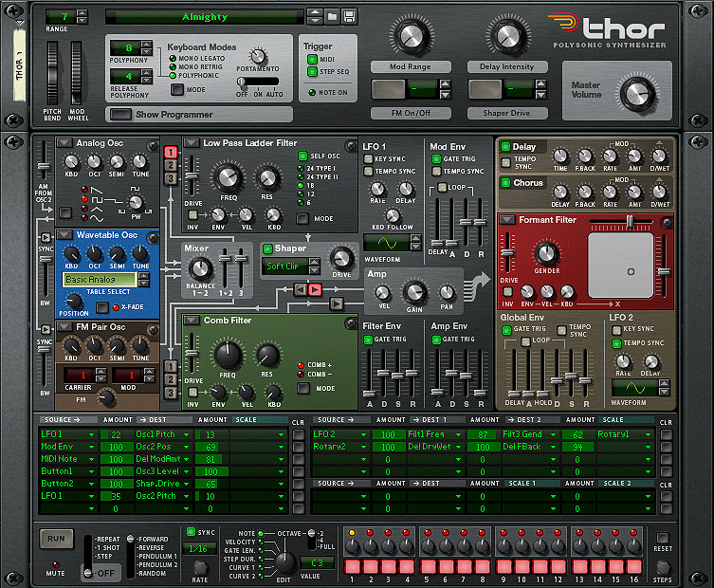This screenshot has height=588, width=714.
Task: Open LFO1 source dropdown in first mod row
Action: (92, 435)
